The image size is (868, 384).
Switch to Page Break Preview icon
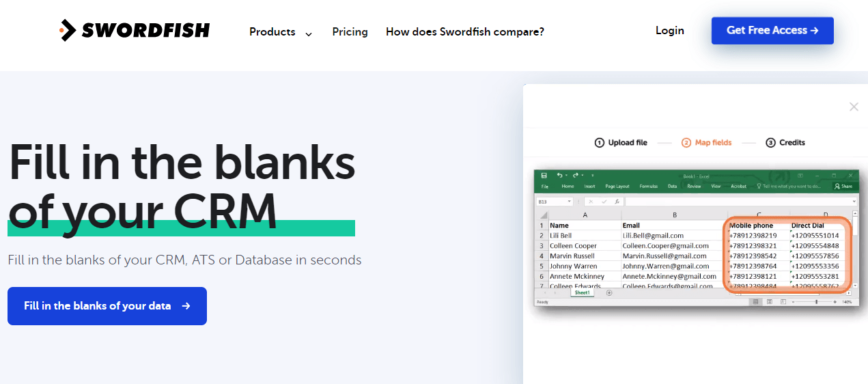pyautogui.click(x=783, y=302)
